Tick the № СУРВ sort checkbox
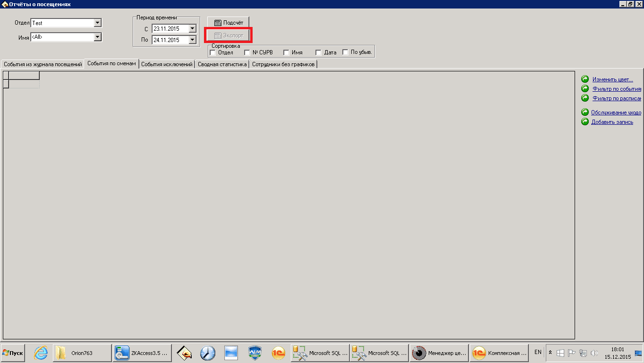The image size is (644, 363). click(x=247, y=52)
